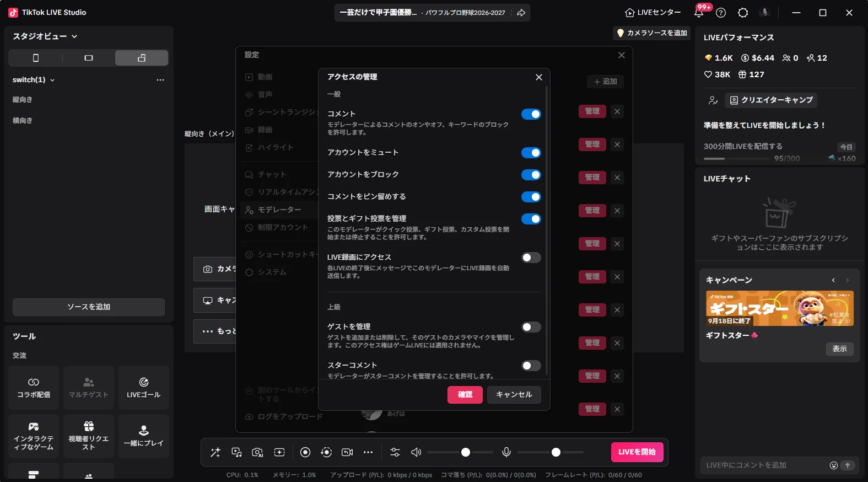Click the microphone icon in bottom toolbar
Screen dimensions: 868x482
coord(506,452)
